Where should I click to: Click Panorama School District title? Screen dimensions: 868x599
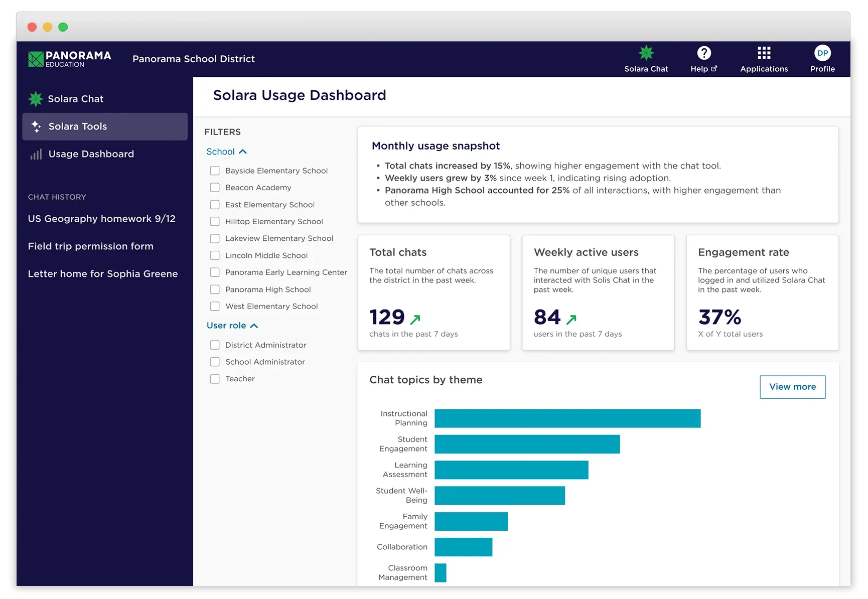coord(194,59)
